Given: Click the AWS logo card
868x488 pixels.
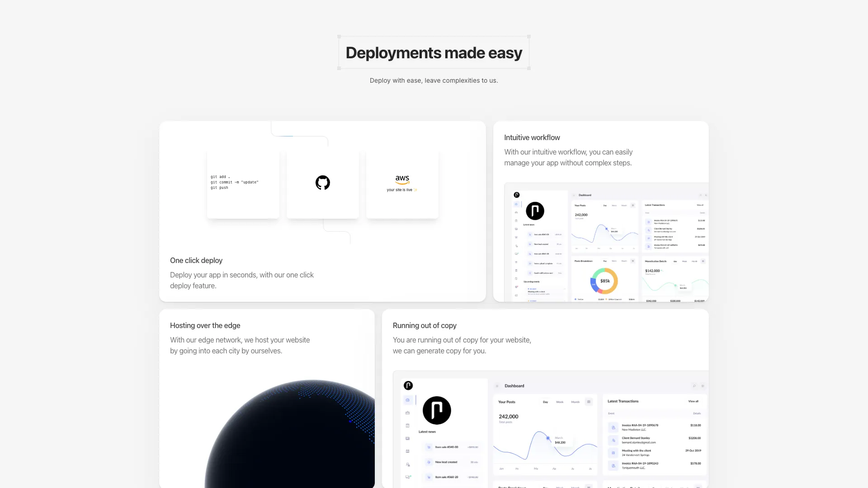Looking at the screenshot, I should pyautogui.click(x=402, y=183).
